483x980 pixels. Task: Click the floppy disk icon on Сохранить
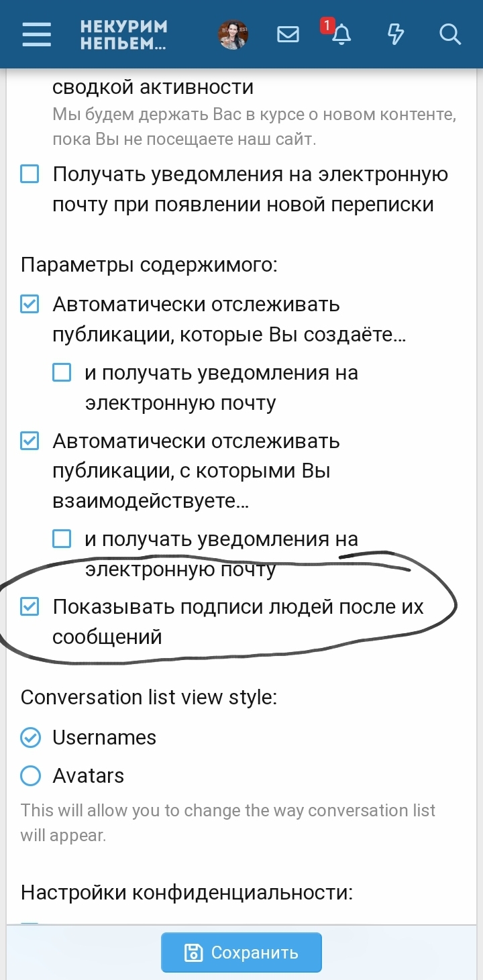pos(194,952)
